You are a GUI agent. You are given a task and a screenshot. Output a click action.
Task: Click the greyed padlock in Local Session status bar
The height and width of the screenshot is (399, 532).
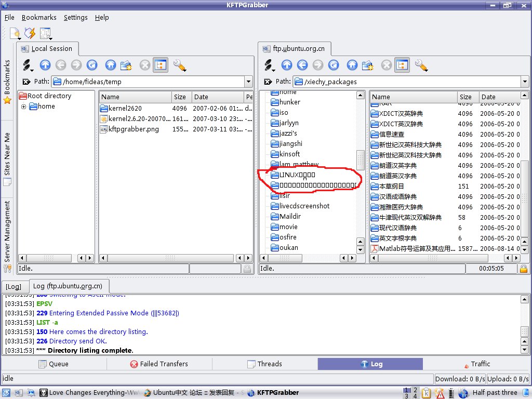(247, 269)
